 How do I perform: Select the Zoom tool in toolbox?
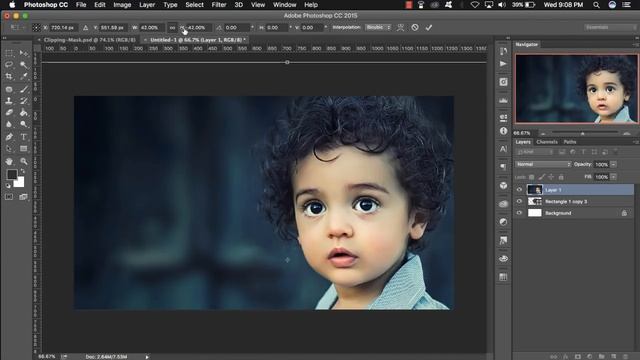[24, 161]
